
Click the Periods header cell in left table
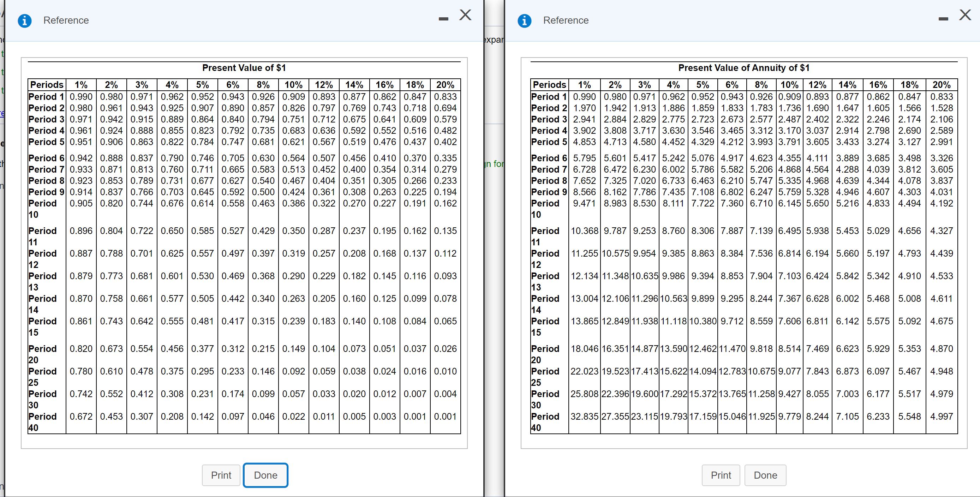tap(47, 84)
